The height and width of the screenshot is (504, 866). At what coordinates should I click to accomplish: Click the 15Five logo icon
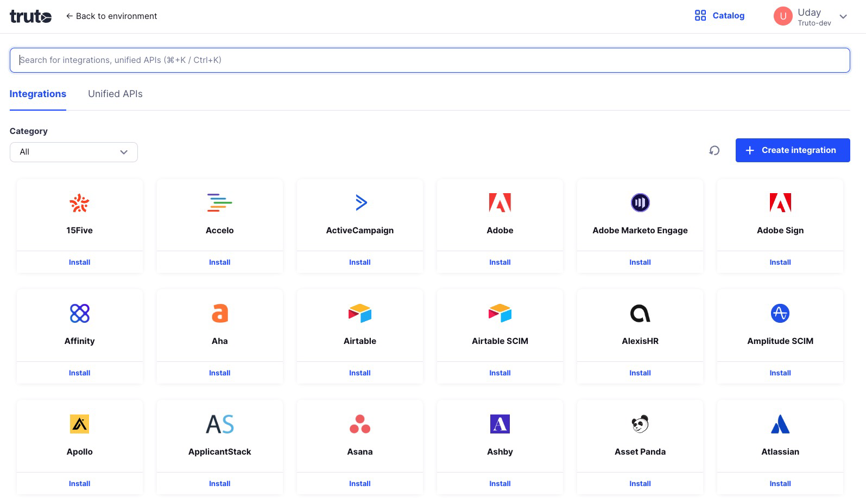coord(79,203)
